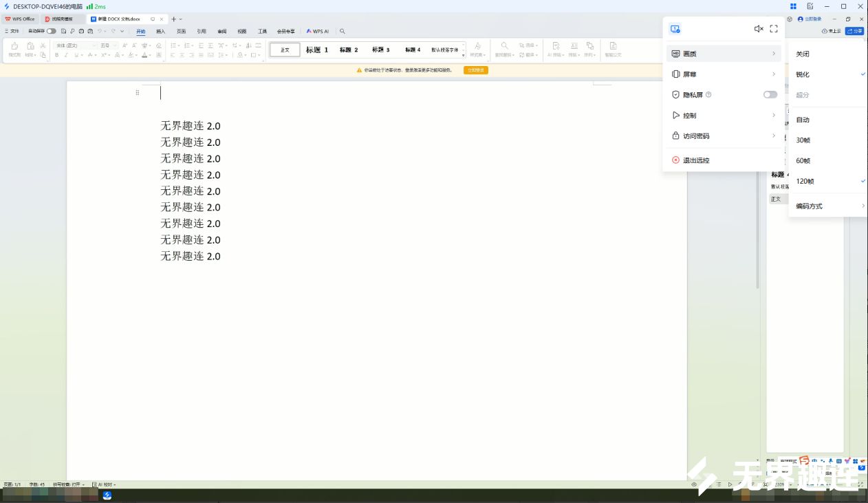Click the remote screen monitor icon
Image resolution: width=868 pixels, height=503 pixels.
coord(675,29)
